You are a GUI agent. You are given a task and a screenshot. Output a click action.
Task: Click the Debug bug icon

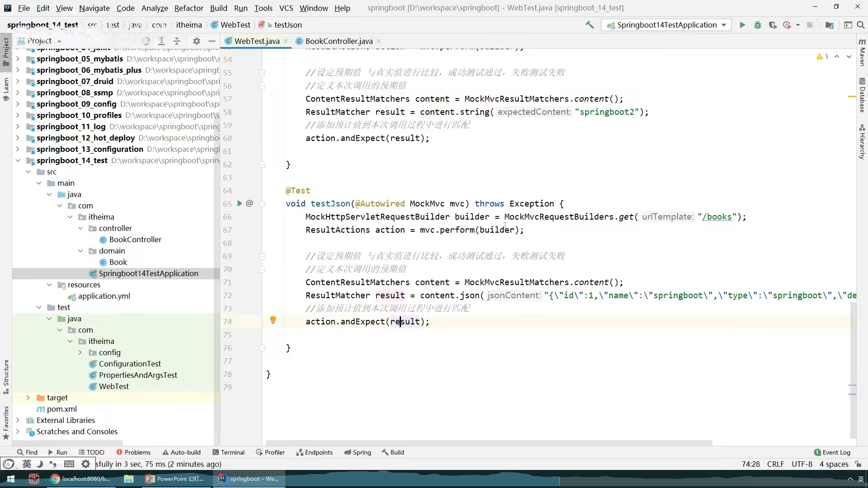(x=758, y=25)
